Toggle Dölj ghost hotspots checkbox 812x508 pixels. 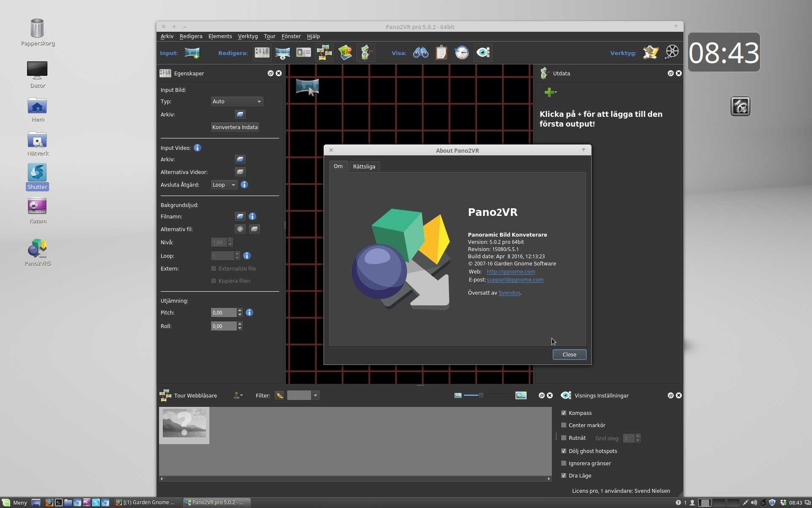tap(564, 451)
